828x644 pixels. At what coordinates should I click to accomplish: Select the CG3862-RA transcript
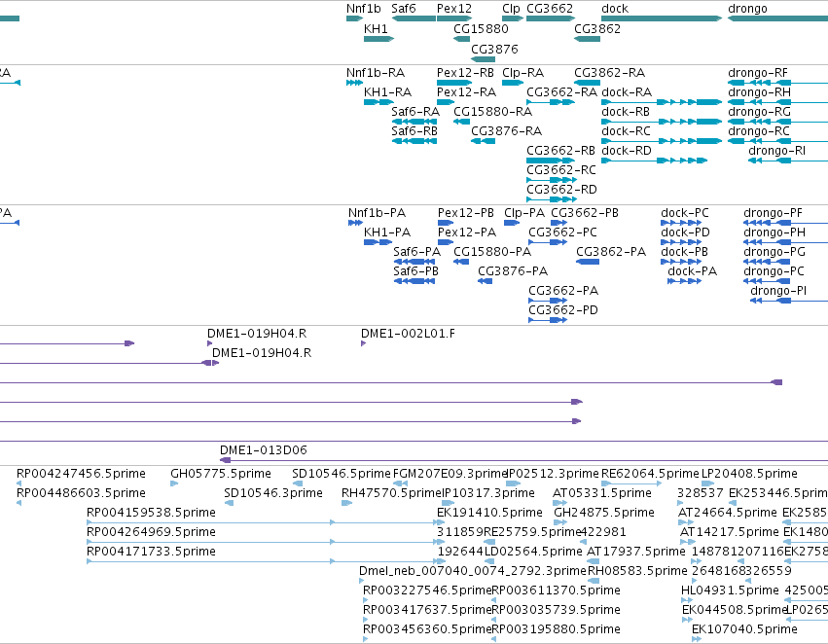coord(588,83)
